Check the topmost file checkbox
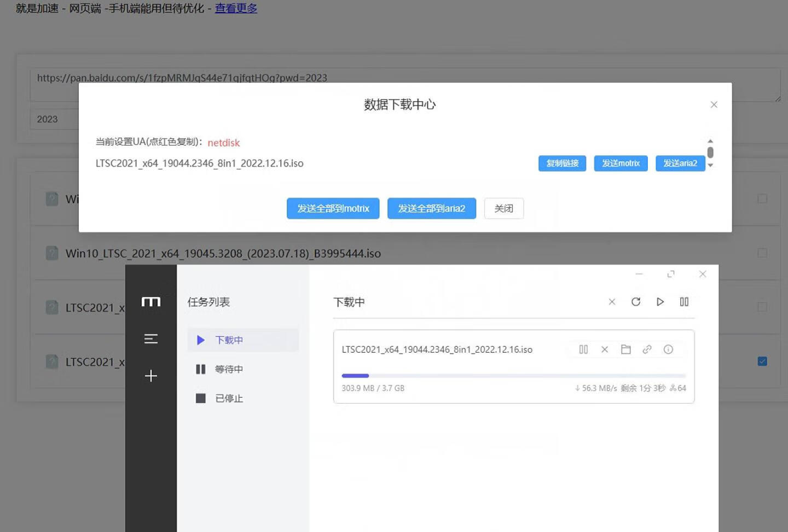Screen dimensions: 788x532 [x=762, y=198]
